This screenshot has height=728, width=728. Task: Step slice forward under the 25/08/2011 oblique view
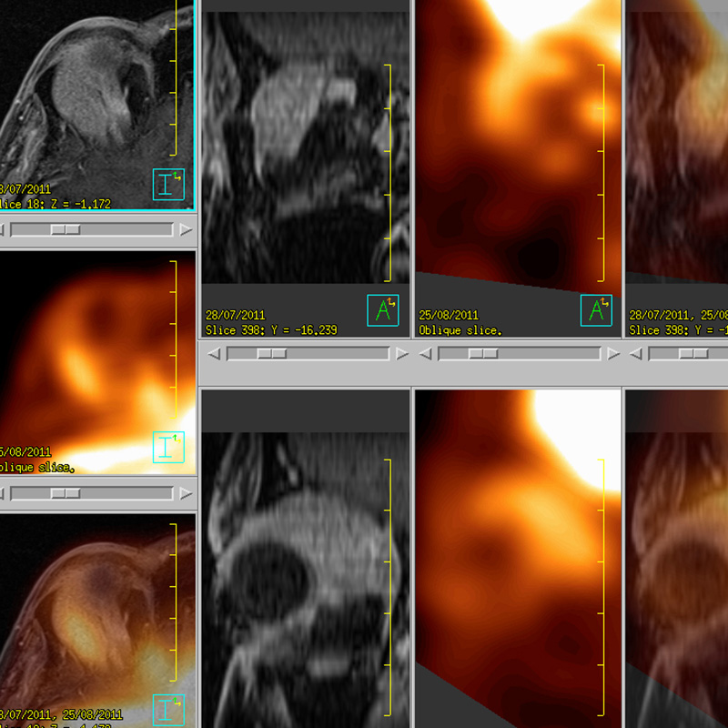click(613, 354)
